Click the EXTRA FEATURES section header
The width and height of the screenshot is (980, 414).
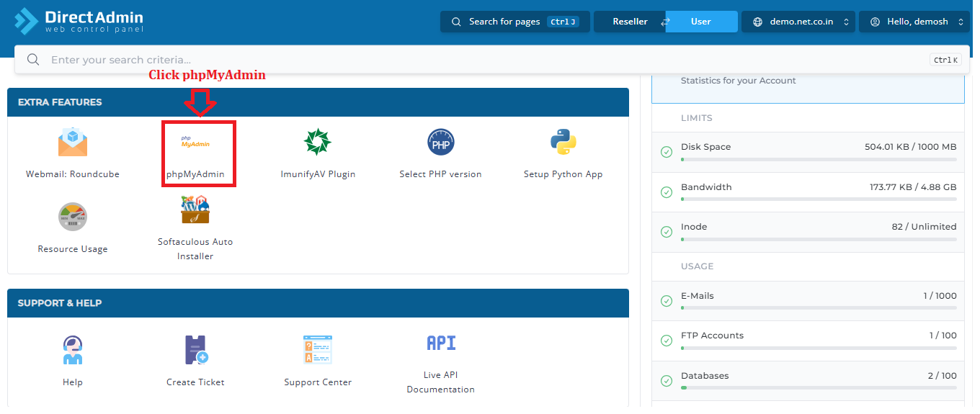point(318,102)
